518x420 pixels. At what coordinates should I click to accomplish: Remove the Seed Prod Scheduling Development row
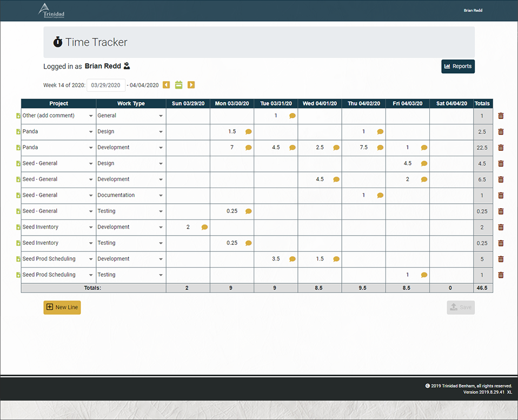coord(501,259)
